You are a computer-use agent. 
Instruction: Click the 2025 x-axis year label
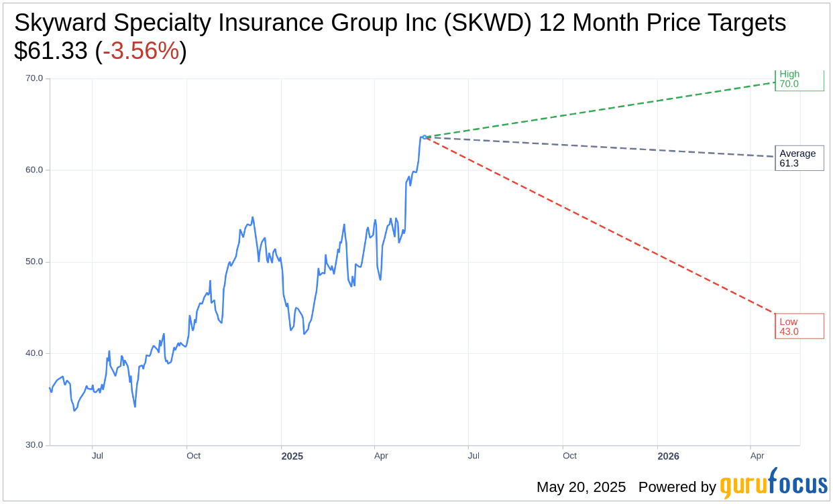292,456
